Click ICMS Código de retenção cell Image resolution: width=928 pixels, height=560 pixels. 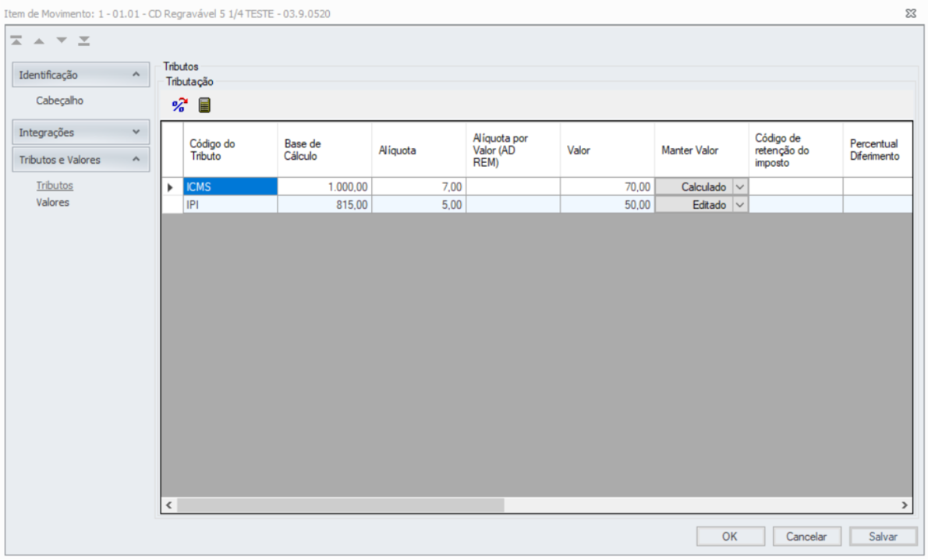796,187
